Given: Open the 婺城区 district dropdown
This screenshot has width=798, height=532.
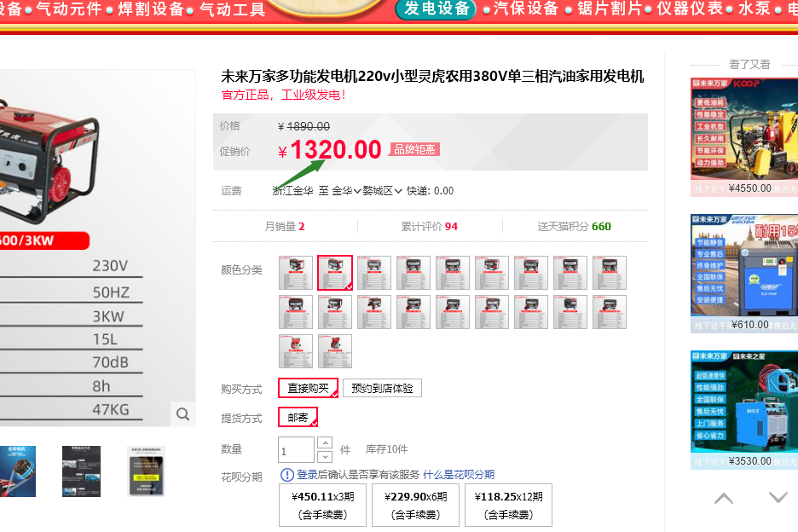Looking at the screenshot, I should pos(382,191).
